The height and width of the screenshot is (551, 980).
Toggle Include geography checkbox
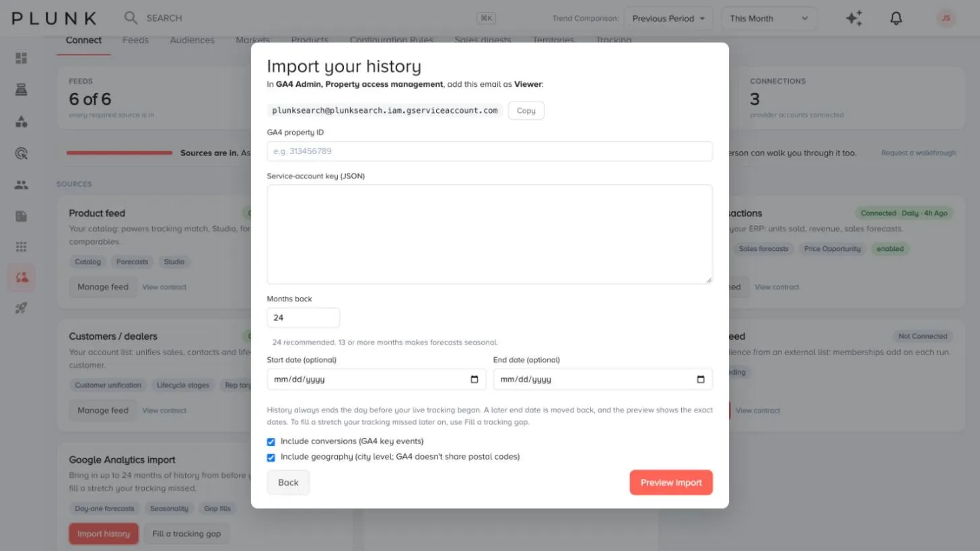pos(271,457)
